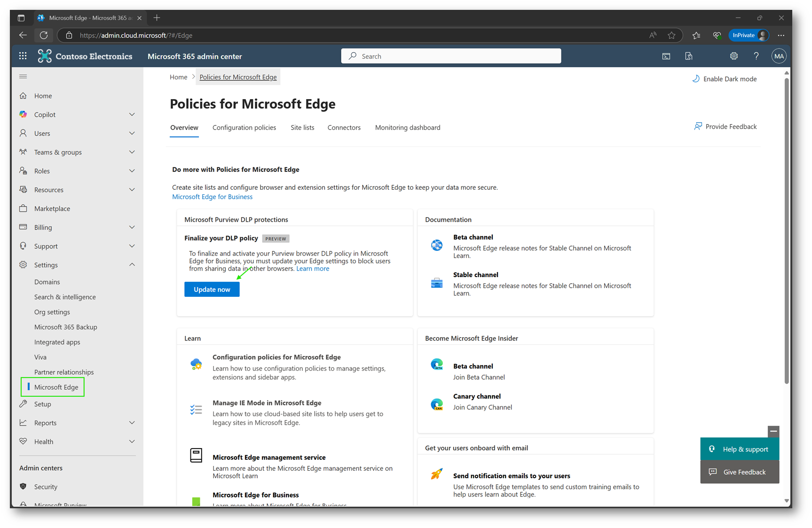Viewport: 812px width, 528px height.
Task: Click the InPrivate profile button
Action: pyautogui.click(x=749, y=35)
